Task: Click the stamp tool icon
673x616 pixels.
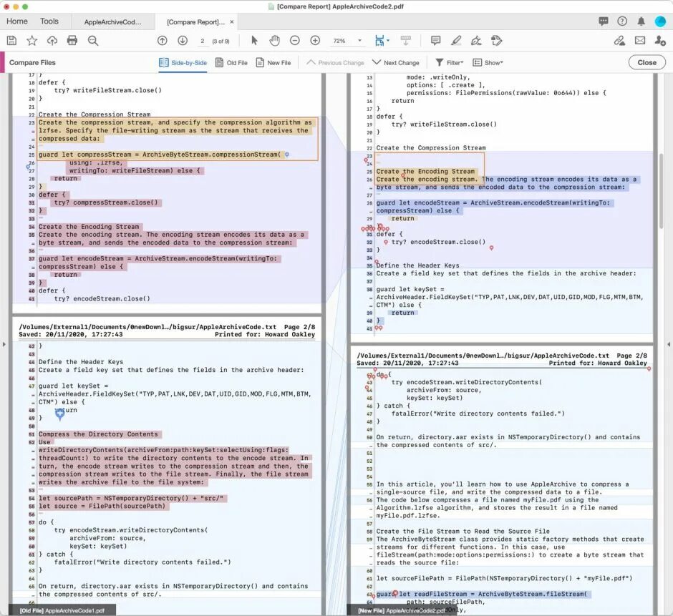Action: coord(497,41)
